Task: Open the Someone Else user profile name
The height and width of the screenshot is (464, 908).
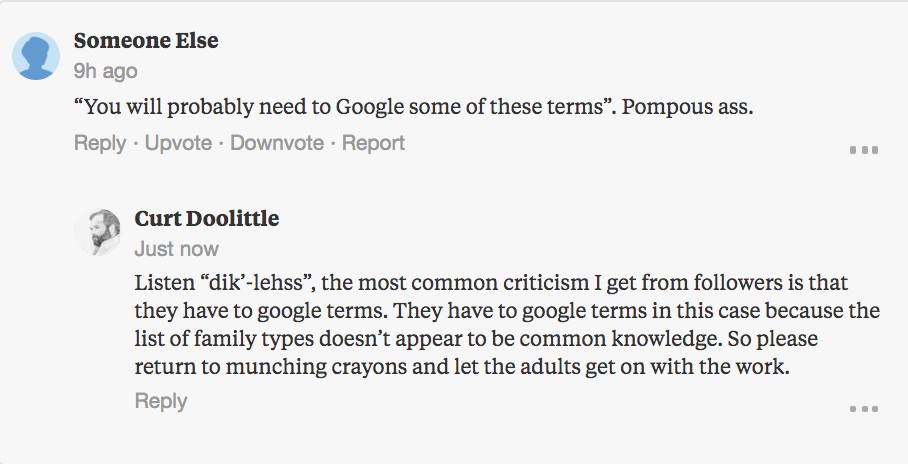Action: coord(146,41)
